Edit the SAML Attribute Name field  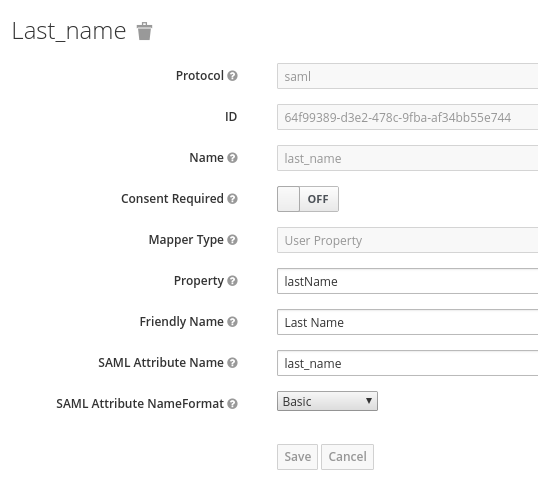click(408, 363)
